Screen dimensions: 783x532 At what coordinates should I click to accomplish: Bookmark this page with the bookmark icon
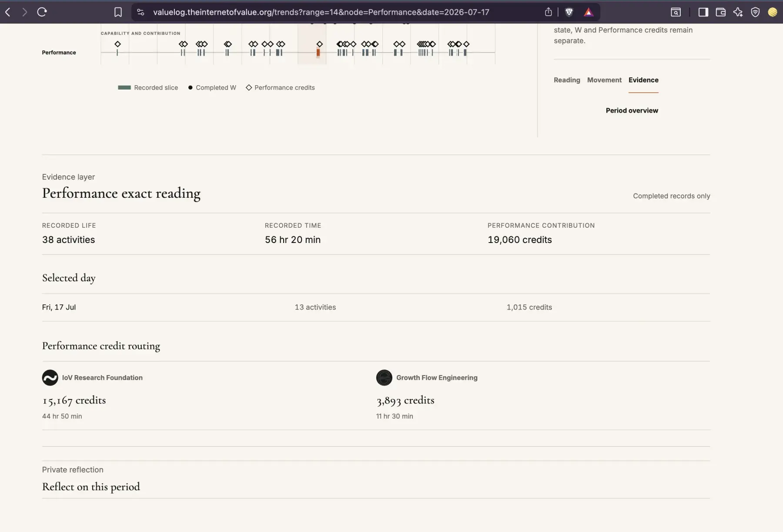(118, 12)
